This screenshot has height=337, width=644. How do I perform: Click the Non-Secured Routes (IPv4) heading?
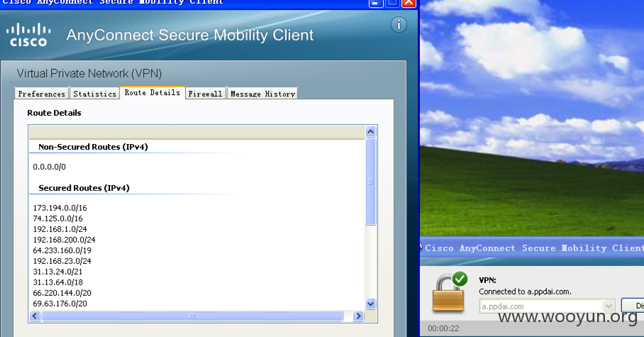(93, 147)
